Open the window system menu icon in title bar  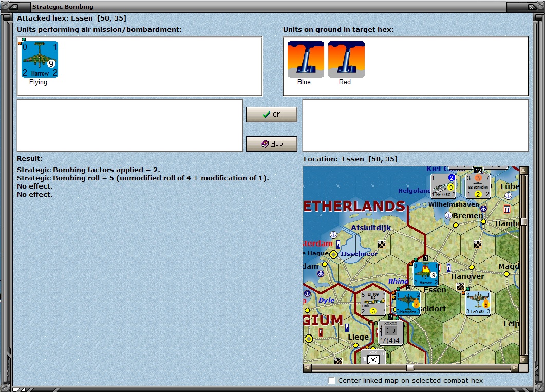pos(14,6)
